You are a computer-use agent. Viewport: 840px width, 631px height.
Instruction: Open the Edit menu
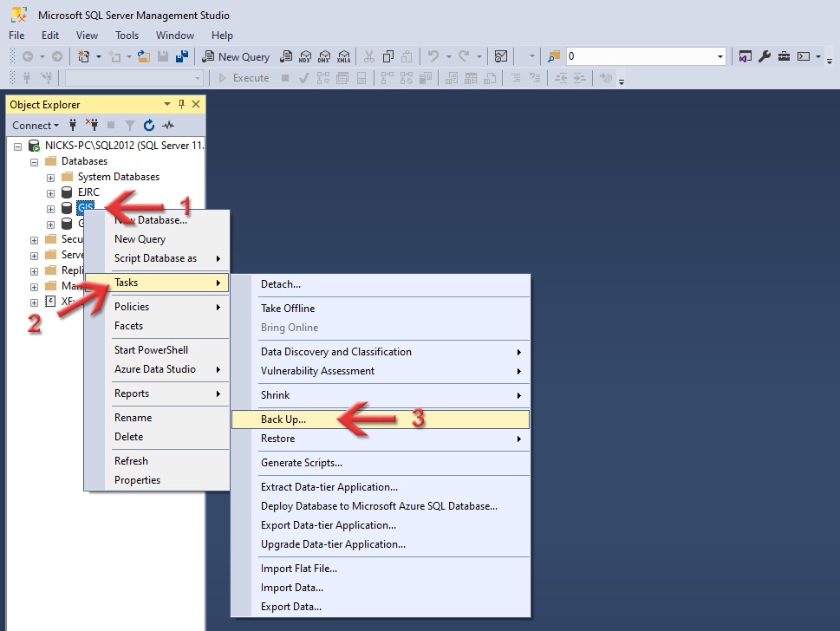pyautogui.click(x=50, y=36)
